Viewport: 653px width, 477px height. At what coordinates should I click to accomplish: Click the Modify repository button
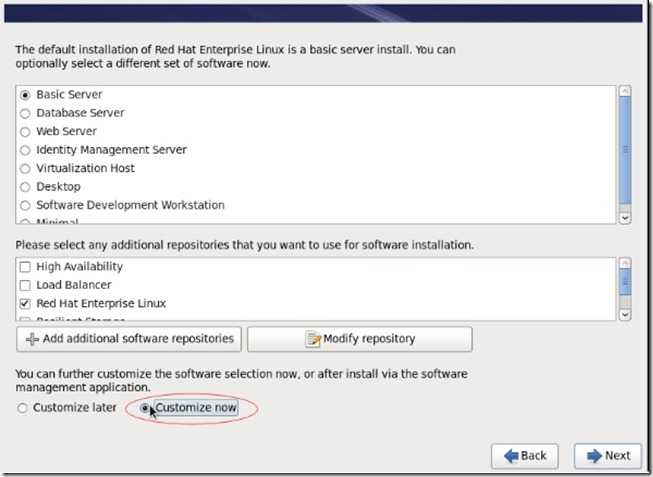coord(360,339)
